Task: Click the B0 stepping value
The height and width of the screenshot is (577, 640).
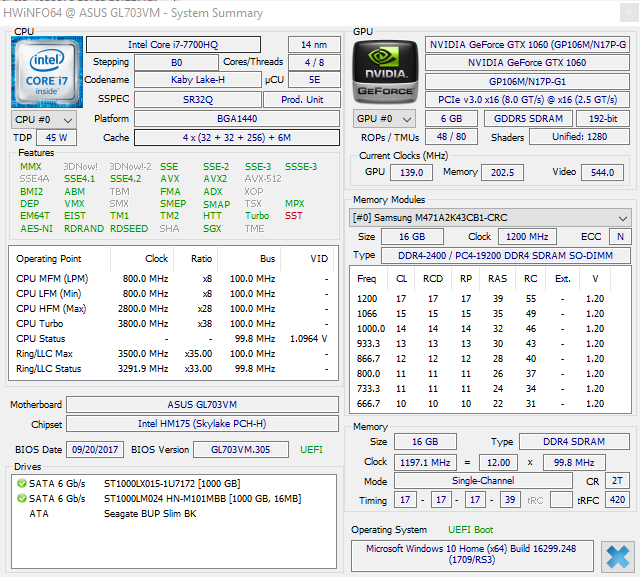Action: [x=176, y=62]
